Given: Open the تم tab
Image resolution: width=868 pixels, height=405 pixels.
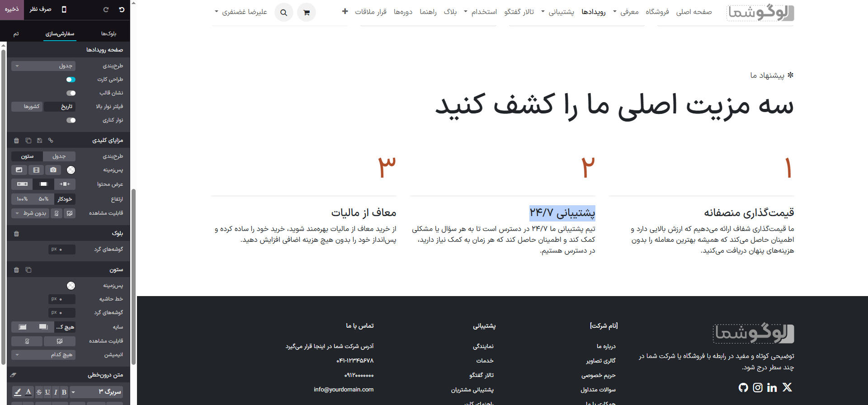Looking at the screenshot, I should tap(16, 34).
